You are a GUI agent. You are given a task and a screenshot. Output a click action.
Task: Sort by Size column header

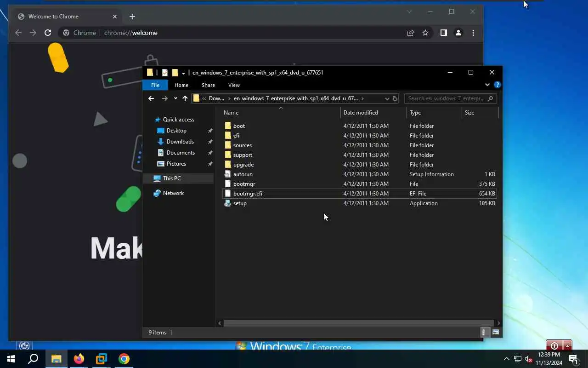point(480,112)
